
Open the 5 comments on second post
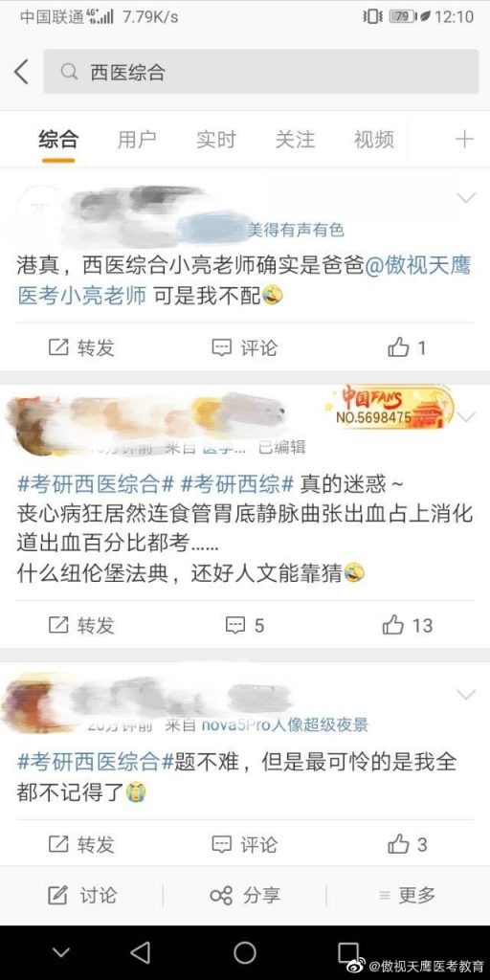point(244,624)
